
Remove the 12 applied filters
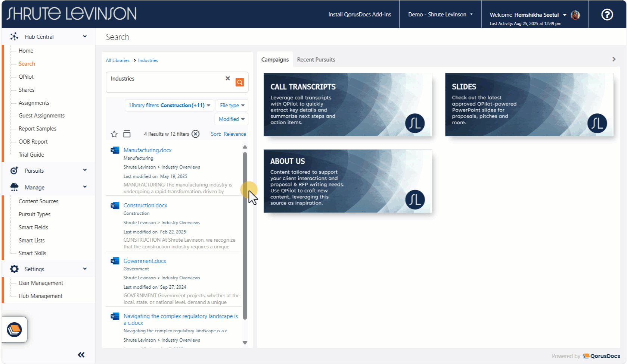click(195, 134)
